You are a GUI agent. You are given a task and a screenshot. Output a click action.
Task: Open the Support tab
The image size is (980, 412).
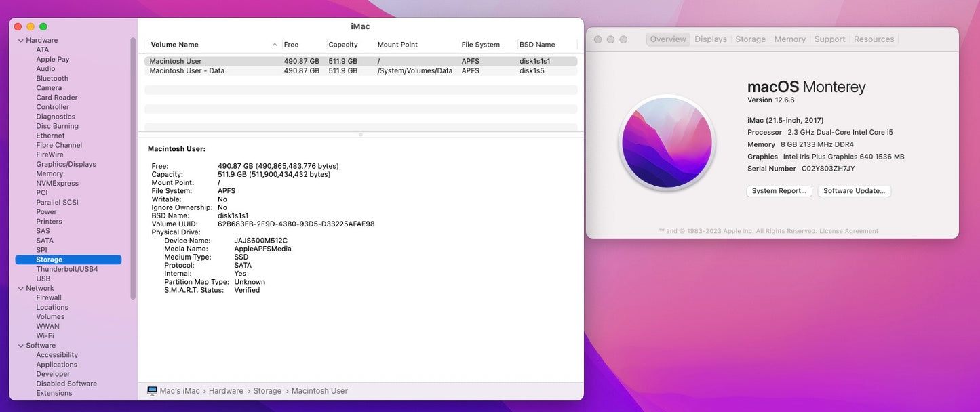pos(829,39)
